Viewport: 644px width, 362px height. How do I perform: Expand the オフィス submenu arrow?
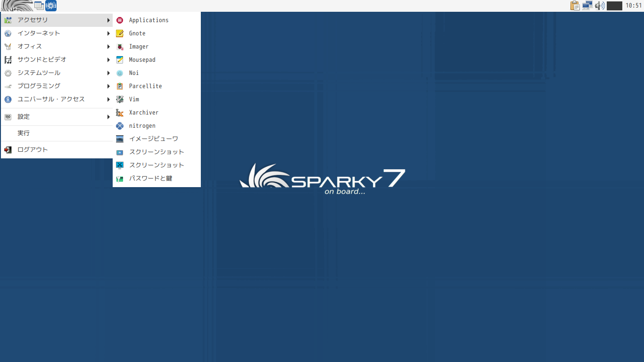108,47
